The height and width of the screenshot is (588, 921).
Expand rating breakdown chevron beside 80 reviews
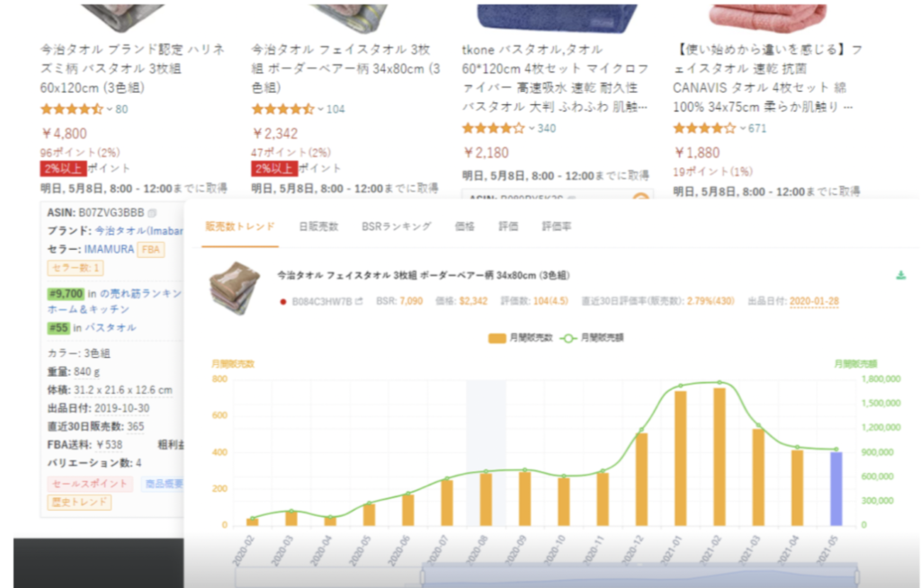coord(110,110)
